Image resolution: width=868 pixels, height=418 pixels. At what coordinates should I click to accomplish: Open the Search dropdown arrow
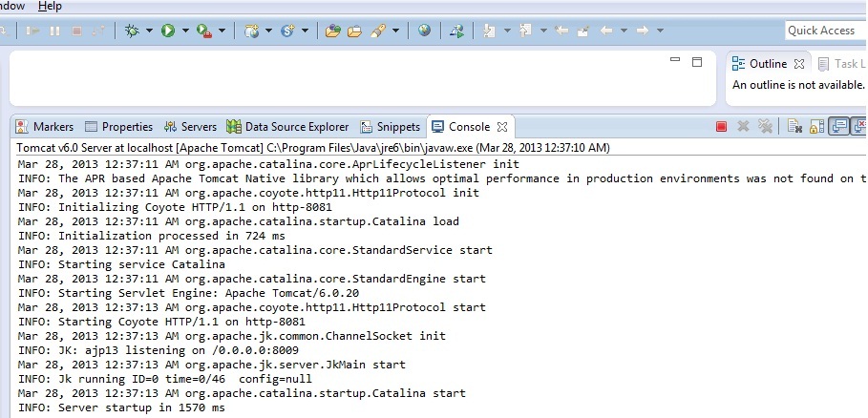pyautogui.click(x=395, y=31)
